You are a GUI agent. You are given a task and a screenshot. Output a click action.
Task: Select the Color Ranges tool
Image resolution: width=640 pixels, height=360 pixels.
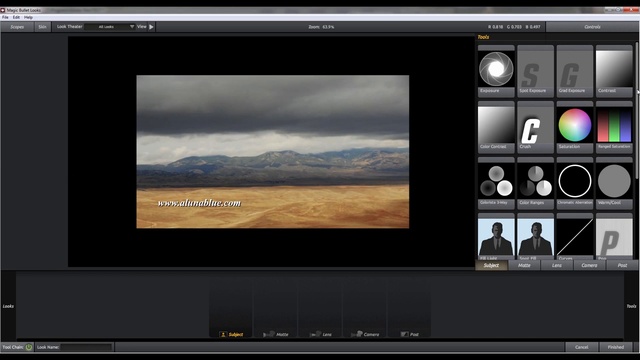tap(535, 183)
